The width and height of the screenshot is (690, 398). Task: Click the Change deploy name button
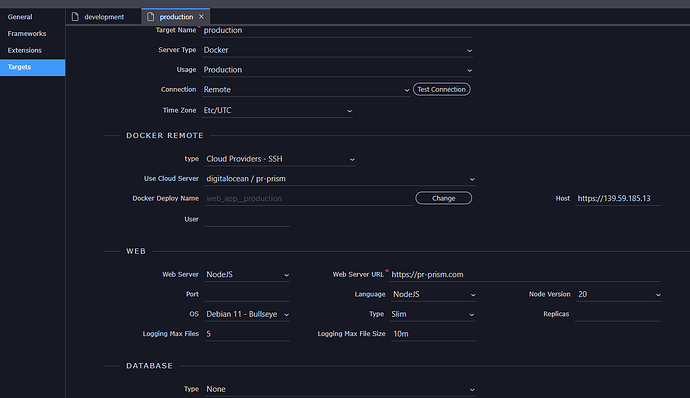[x=444, y=198]
